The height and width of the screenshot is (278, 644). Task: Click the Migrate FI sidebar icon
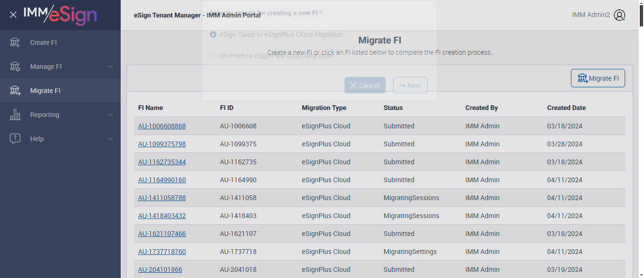coord(15,91)
